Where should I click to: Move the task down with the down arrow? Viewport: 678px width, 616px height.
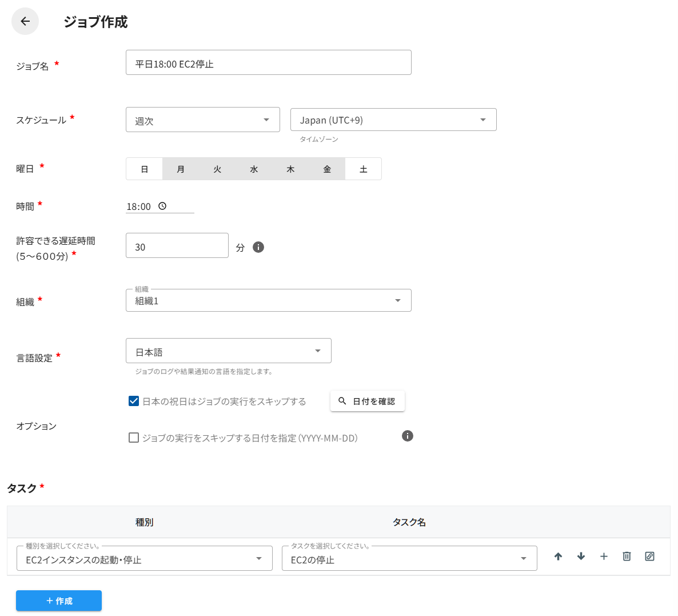click(x=581, y=557)
